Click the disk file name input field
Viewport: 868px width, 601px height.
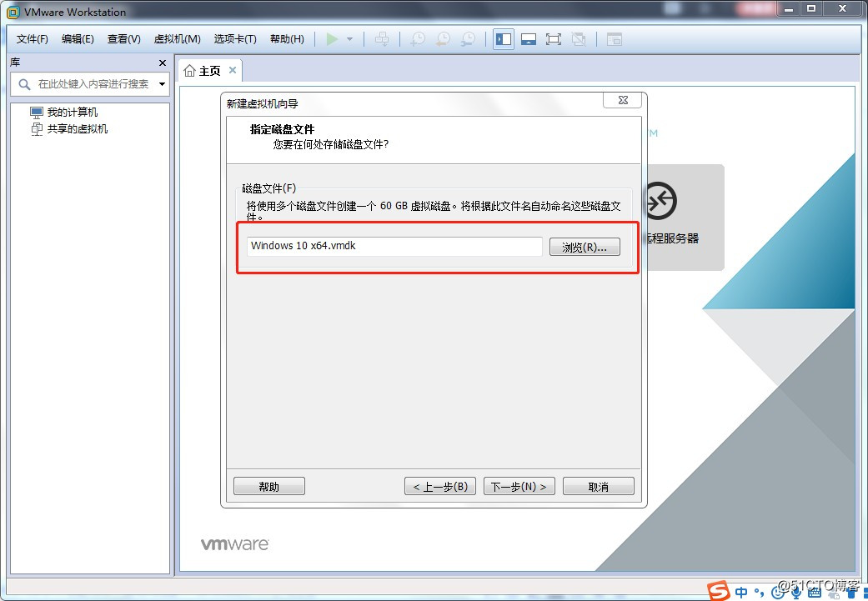pos(394,246)
